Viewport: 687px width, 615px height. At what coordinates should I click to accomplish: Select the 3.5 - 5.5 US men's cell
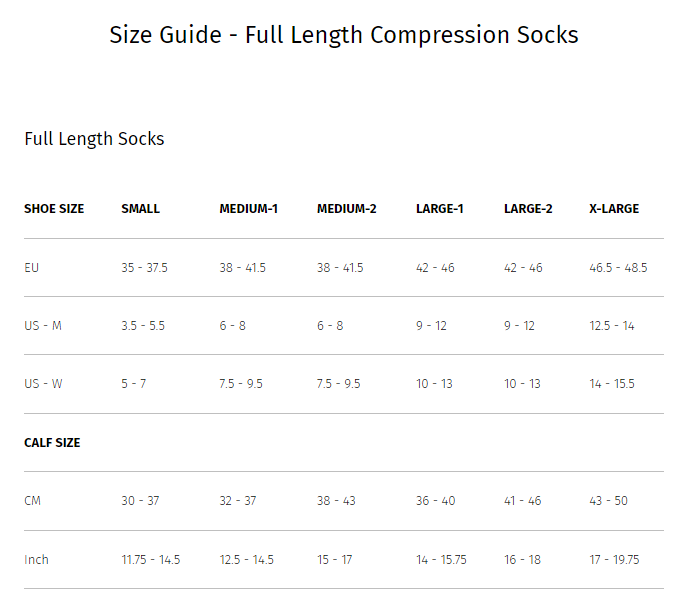point(143,326)
